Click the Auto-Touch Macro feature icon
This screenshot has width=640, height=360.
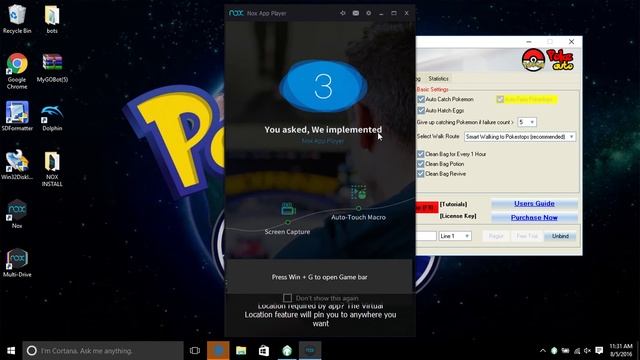(x=358, y=192)
